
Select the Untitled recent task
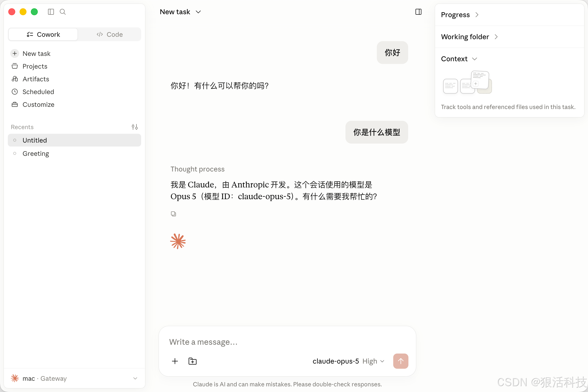[74, 140]
